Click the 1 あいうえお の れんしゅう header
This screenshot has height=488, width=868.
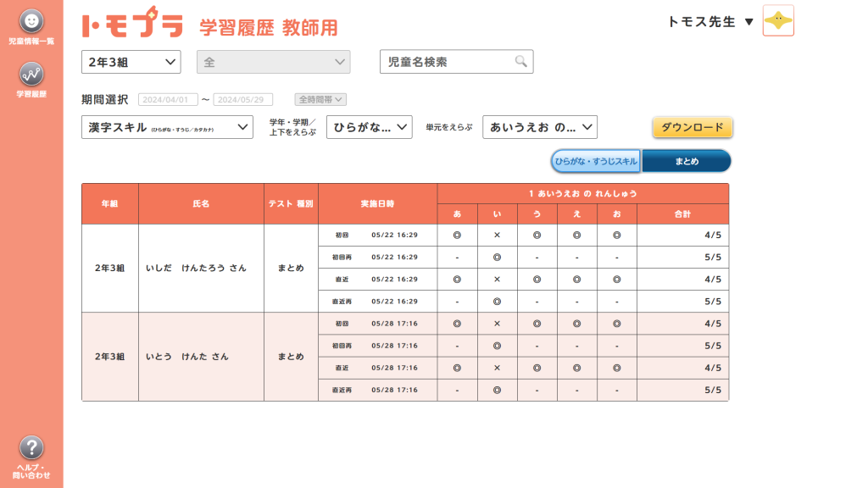coord(583,194)
